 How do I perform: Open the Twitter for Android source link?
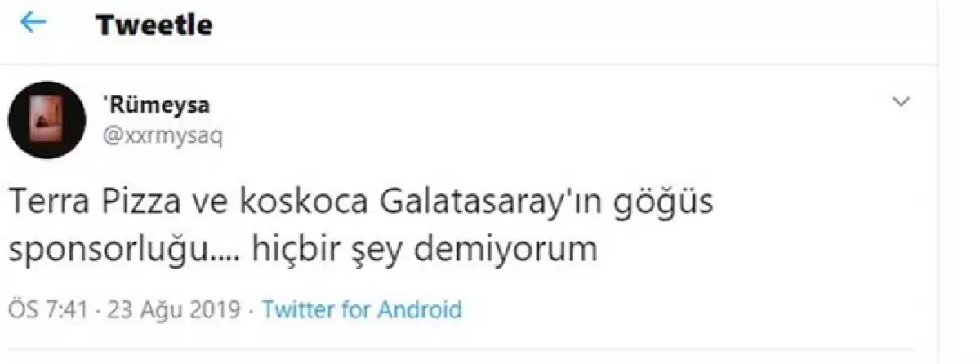click(x=362, y=310)
